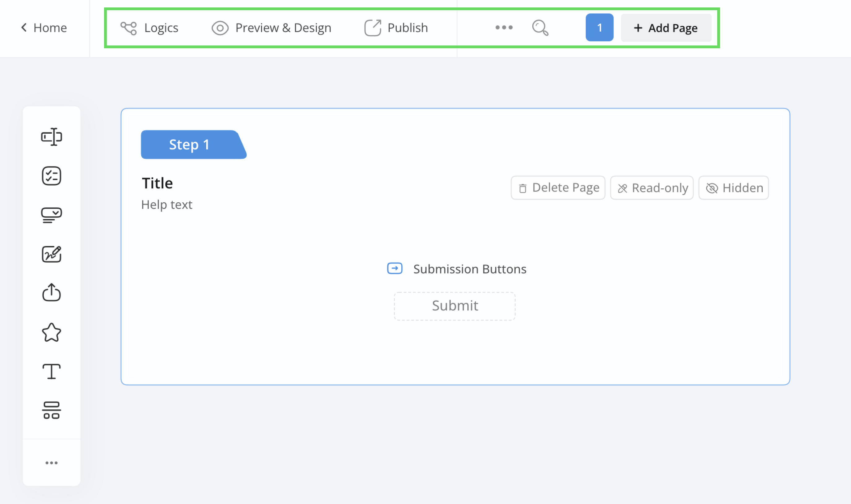Screen dimensions: 851x504
Task: Click the Add Page button
Action: coord(666,28)
